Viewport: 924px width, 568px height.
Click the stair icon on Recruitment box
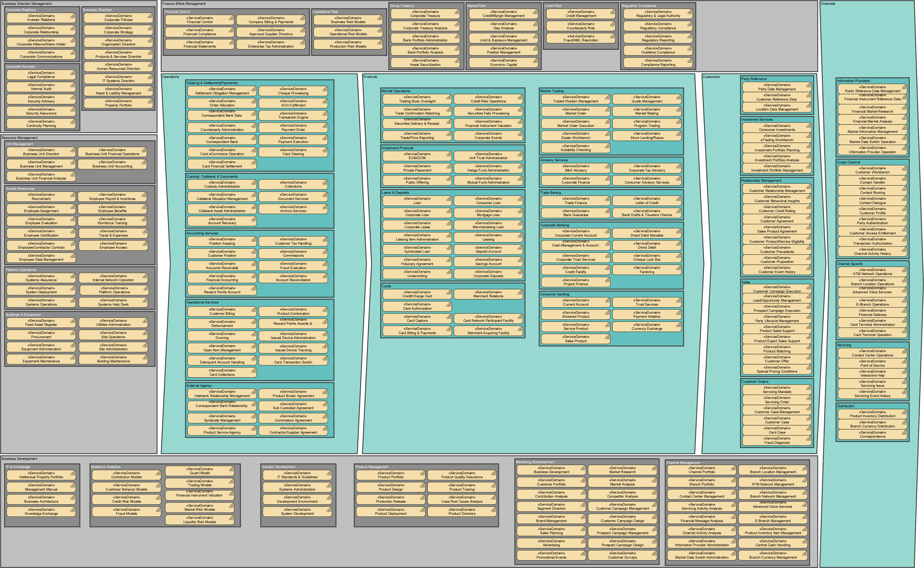click(x=73, y=195)
